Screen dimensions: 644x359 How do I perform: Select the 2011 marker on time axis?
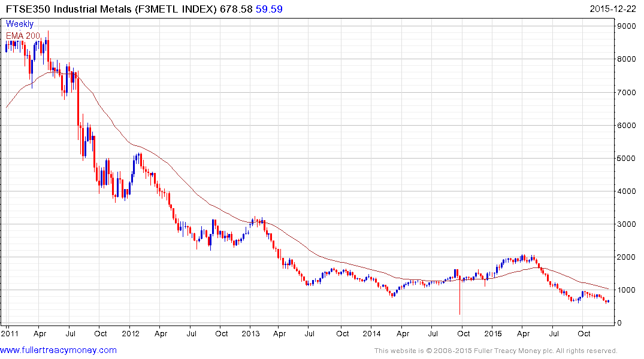(x=10, y=333)
